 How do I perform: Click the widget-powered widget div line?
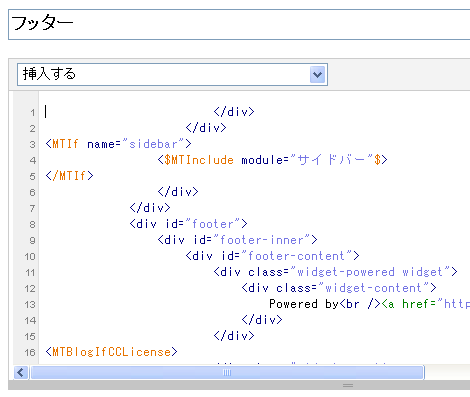tap(335, 272)
